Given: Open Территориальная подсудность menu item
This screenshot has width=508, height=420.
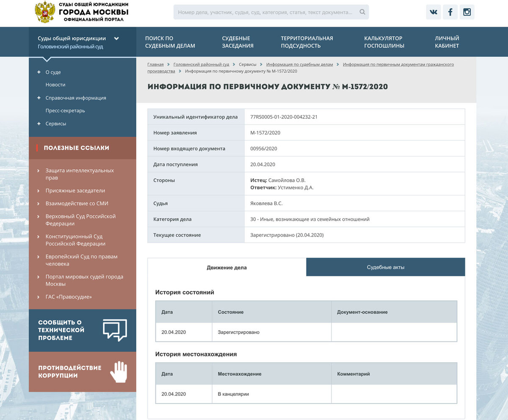Looking at the screenshot, I should point(307,42).
